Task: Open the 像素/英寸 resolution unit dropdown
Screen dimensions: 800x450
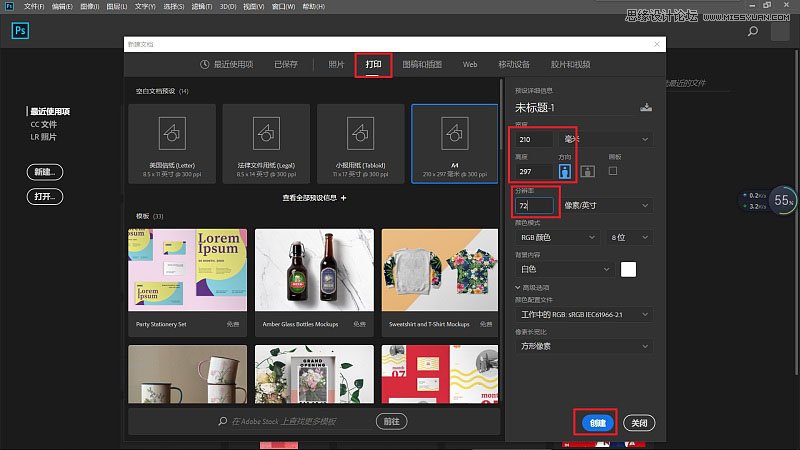Action: click(x=606, y=206)
